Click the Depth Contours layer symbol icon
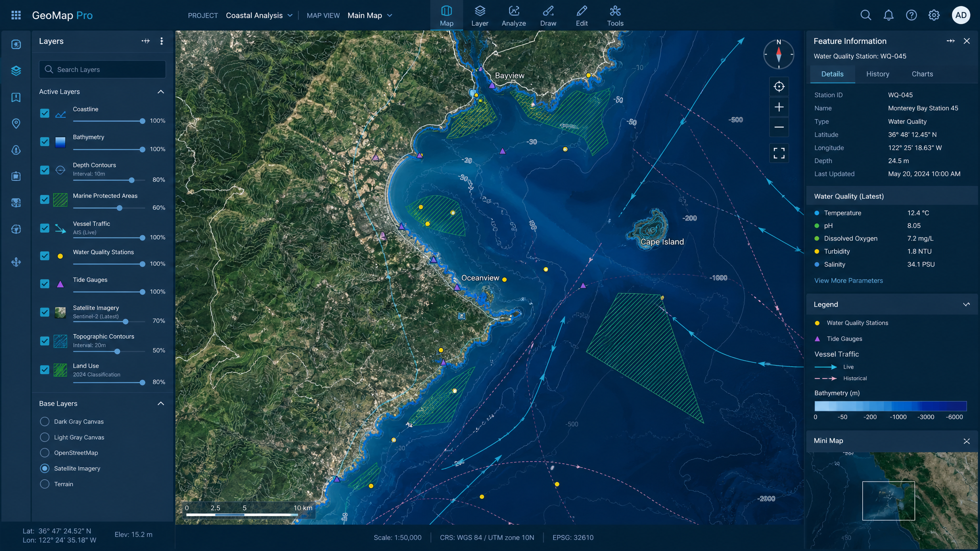 (60, 170)
